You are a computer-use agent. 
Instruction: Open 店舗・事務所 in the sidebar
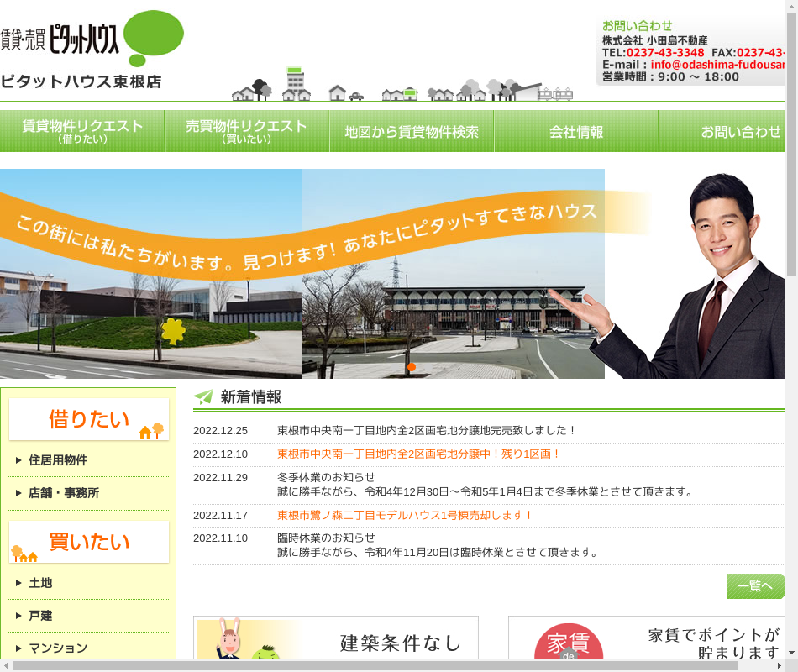[x=64, y=493]
